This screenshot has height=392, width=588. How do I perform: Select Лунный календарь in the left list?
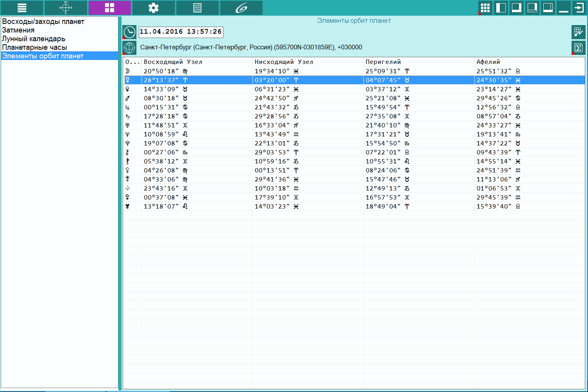(34, 39)
